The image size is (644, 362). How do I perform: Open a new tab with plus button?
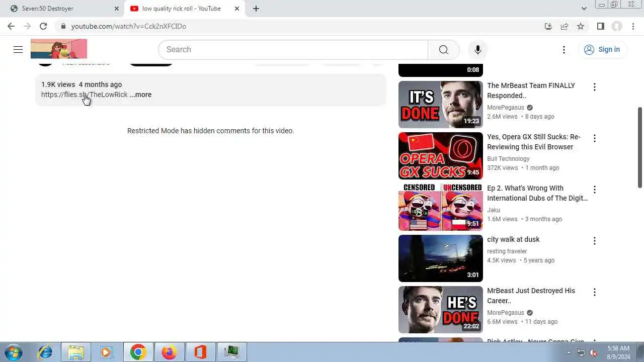pyautogui.click(x=256, y=9)
